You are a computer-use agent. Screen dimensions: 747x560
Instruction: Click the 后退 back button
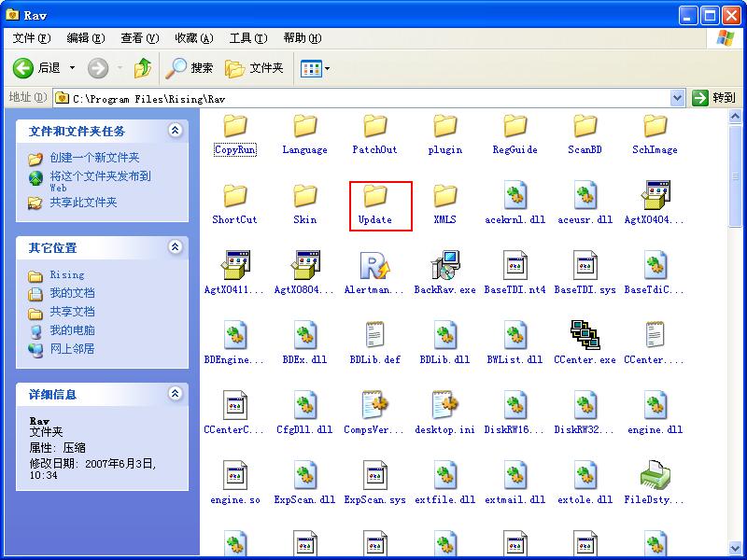coord(37,68)
